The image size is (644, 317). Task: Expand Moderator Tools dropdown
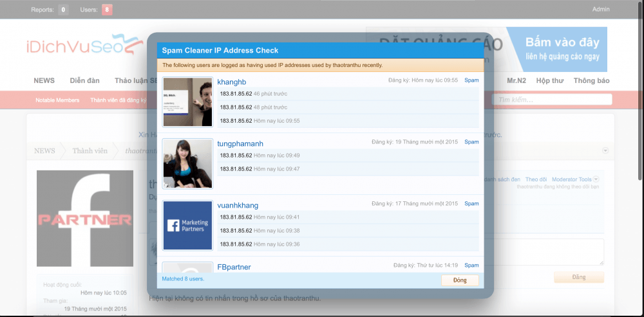point(575,179)
